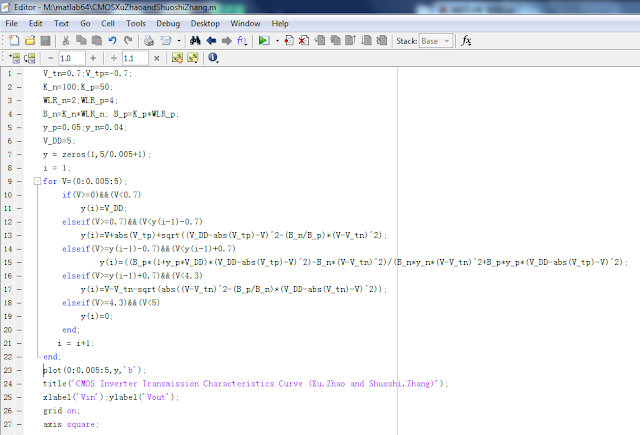Clear all breakpoints with red X icon
The image size is (640, 435).
[304, 40]
